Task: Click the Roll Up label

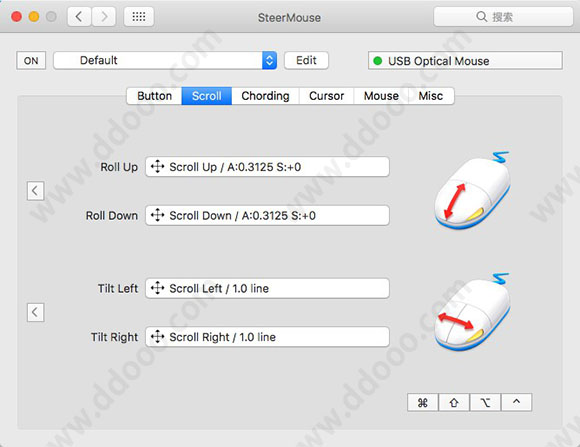Action: click(119, 167)
